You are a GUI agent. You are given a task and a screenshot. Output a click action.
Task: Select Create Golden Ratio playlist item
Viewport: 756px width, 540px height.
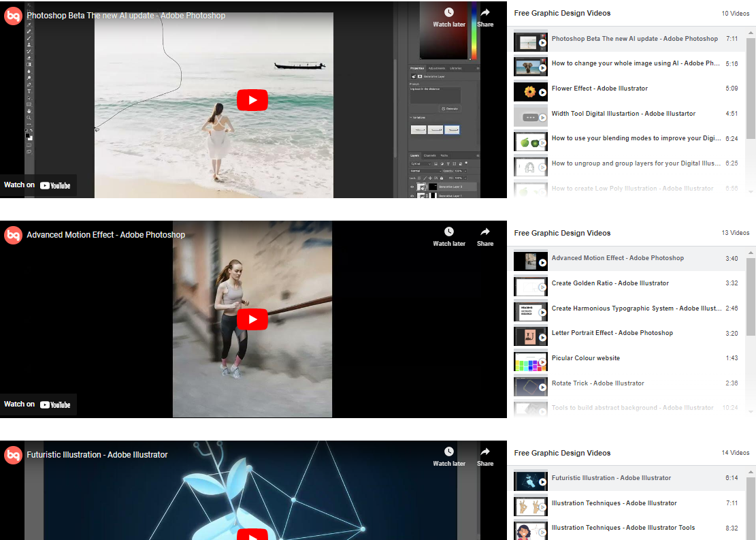[610, 283]
